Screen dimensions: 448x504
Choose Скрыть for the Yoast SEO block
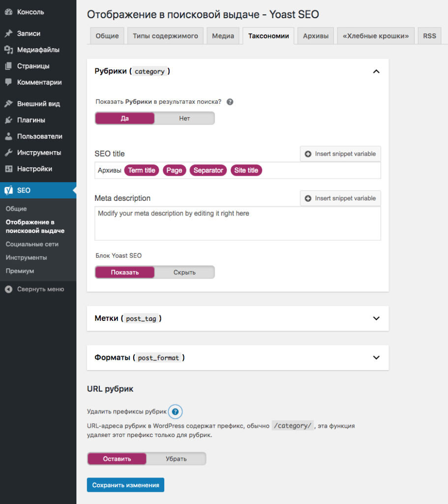(x=184, y=272)
